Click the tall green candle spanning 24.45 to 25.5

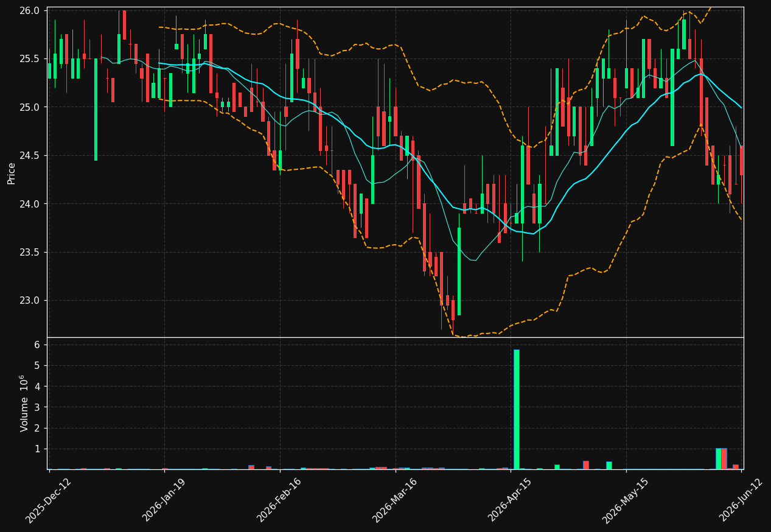point(96,110)
